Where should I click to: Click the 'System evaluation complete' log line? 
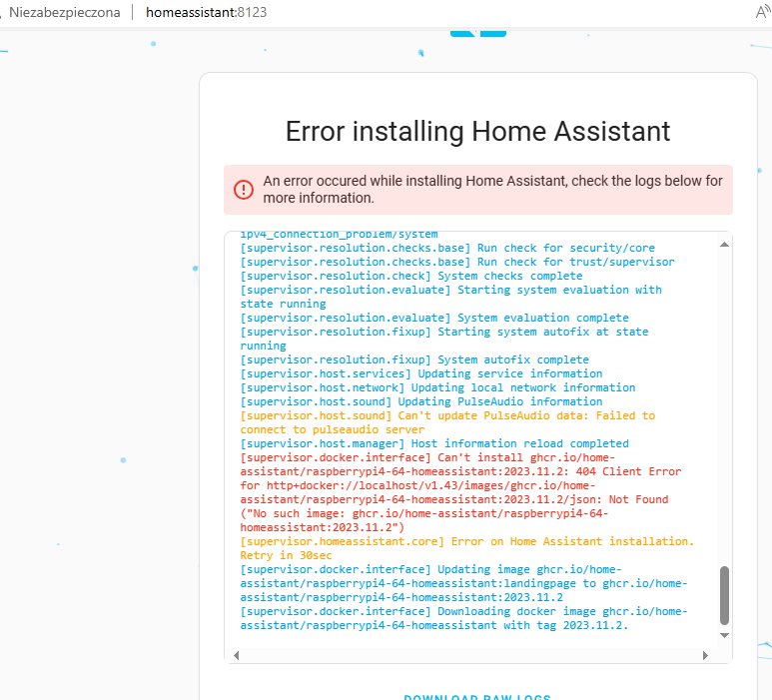434,318
